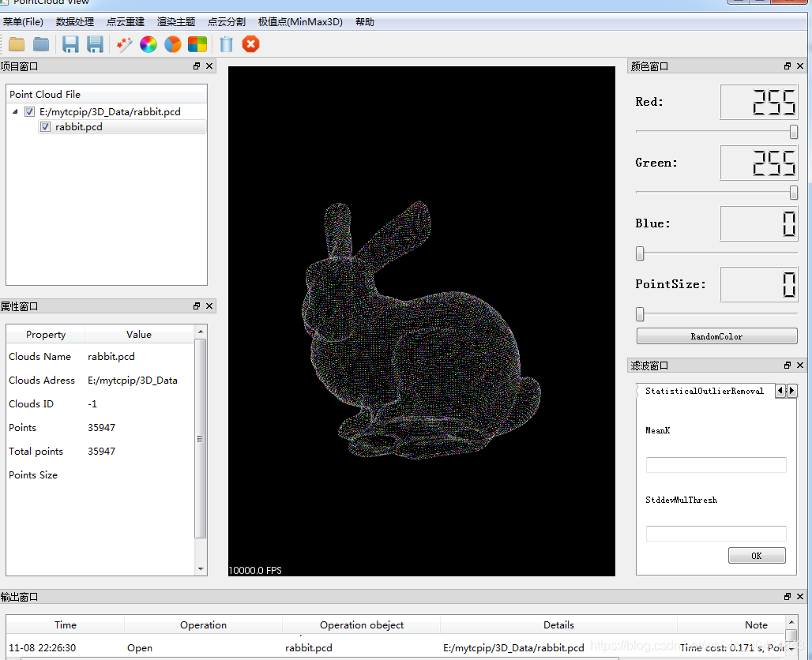Open the 点云分割 menu
Image resolution: width=812 pixels, height=660 pixels.
227,22
